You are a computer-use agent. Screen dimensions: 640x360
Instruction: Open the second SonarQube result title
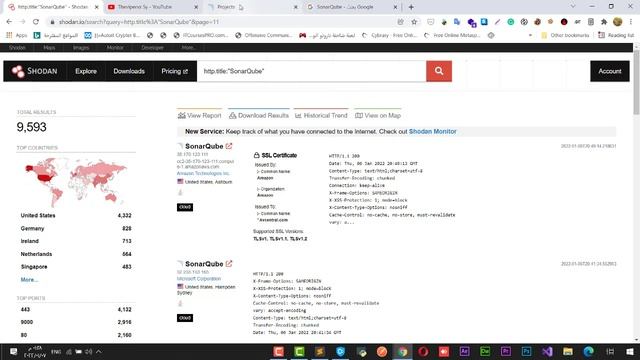pyautogui.click(x=204, y=264)
